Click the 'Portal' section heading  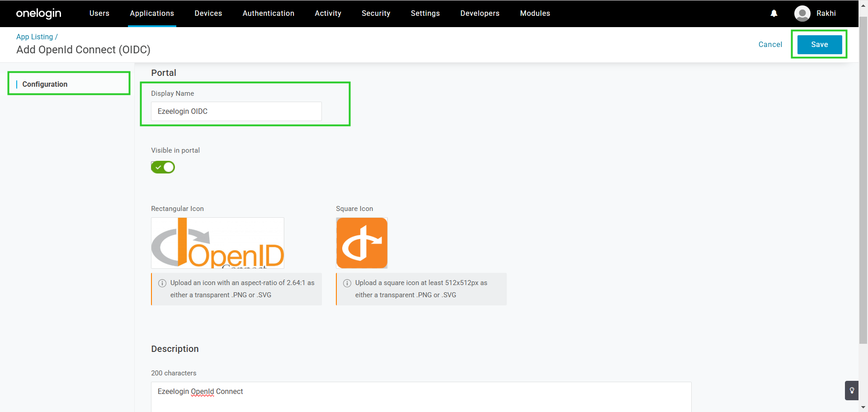(x=164, y=73)
